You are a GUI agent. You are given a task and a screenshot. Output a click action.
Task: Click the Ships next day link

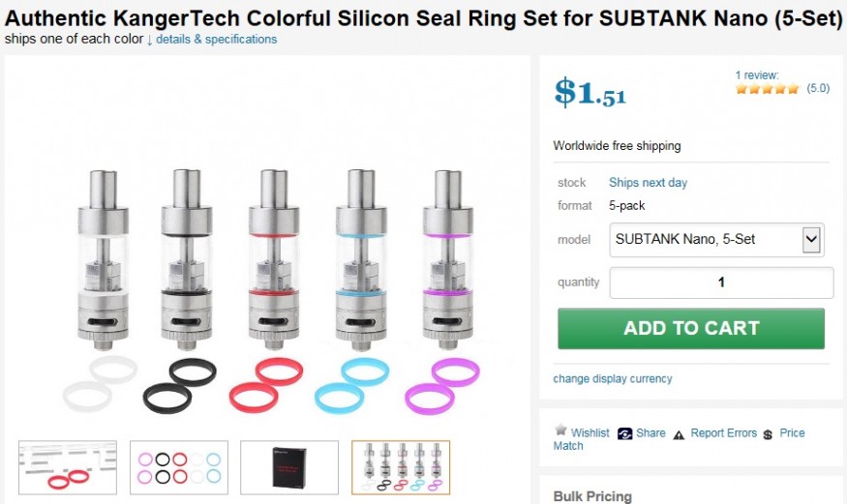(x=648, y=183)
